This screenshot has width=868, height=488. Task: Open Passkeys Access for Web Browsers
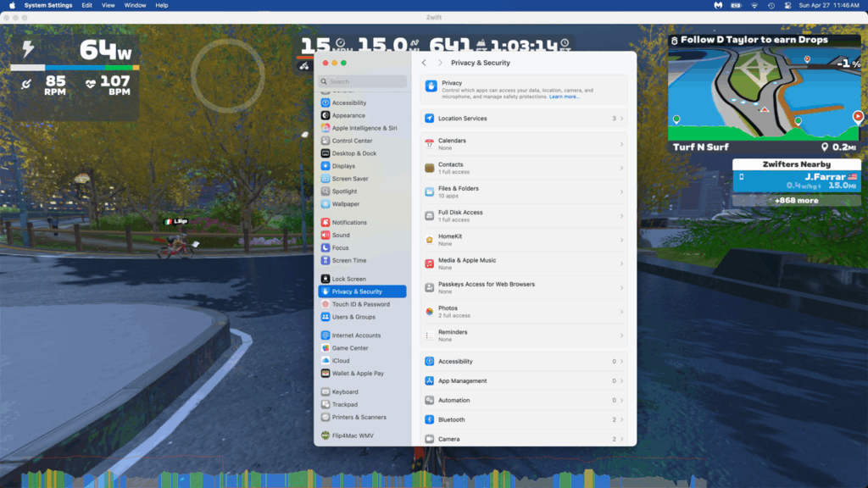tap(524, 288)
